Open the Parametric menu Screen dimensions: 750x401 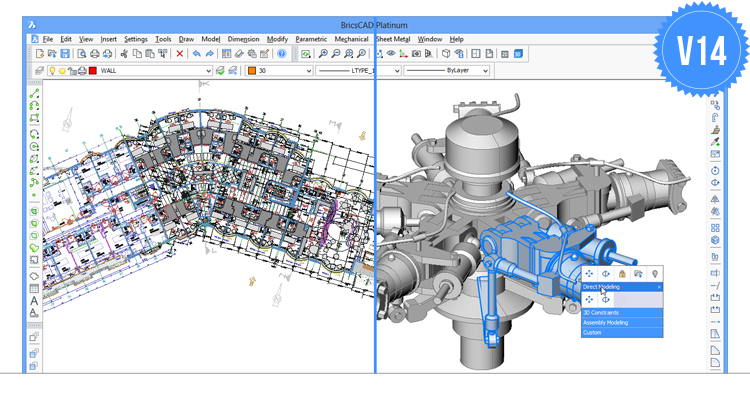(311, 38)
